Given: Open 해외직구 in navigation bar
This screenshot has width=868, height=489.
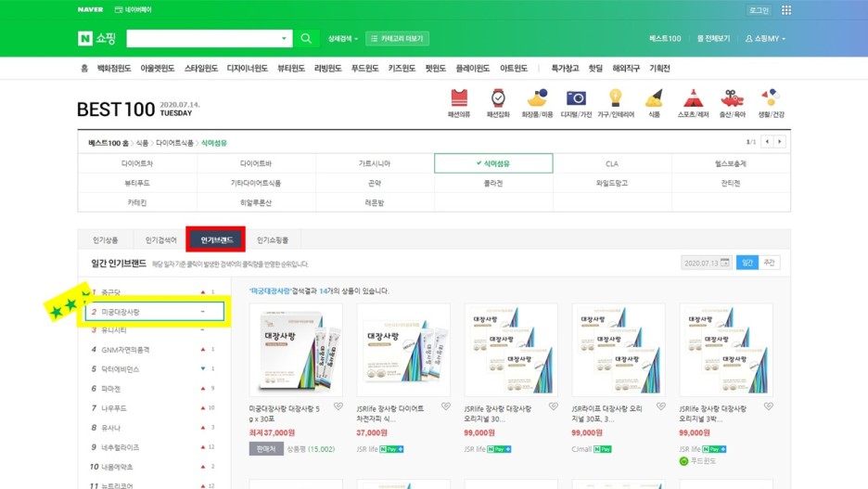Looking at the screenshot, I should tap(626, 68).
